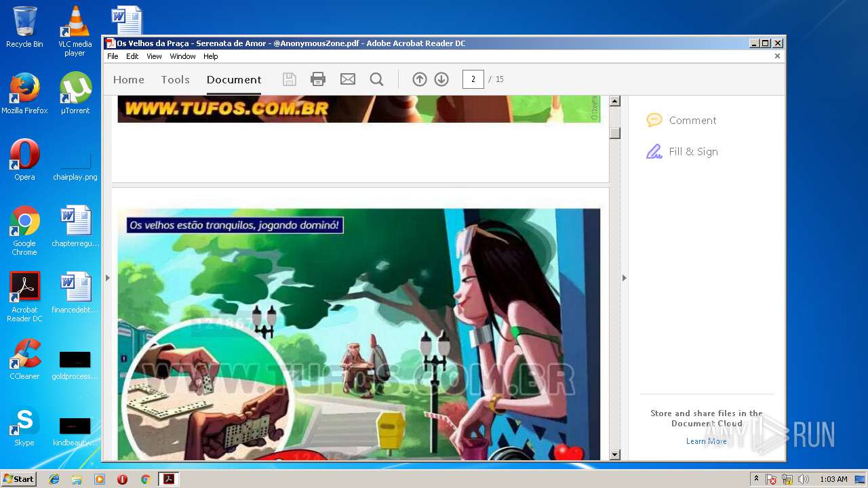Click the Windows Start button
868x488 pixels.
click(x=18, y=479)
